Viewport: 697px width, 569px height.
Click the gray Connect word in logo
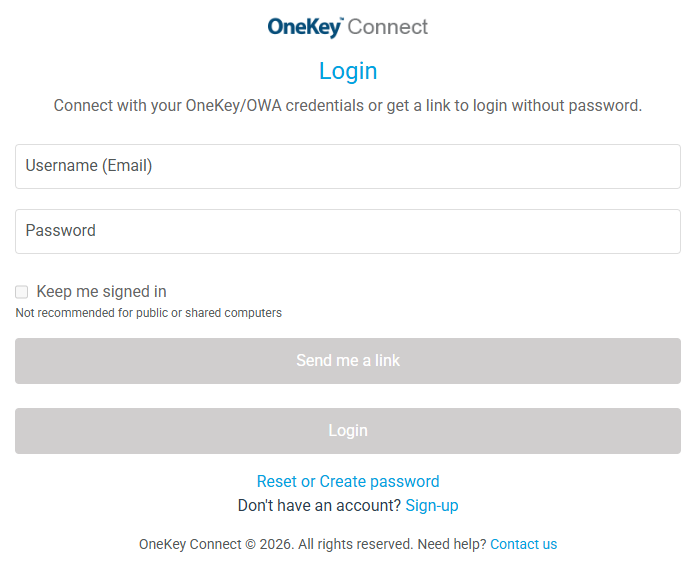(x=388, y=27)
